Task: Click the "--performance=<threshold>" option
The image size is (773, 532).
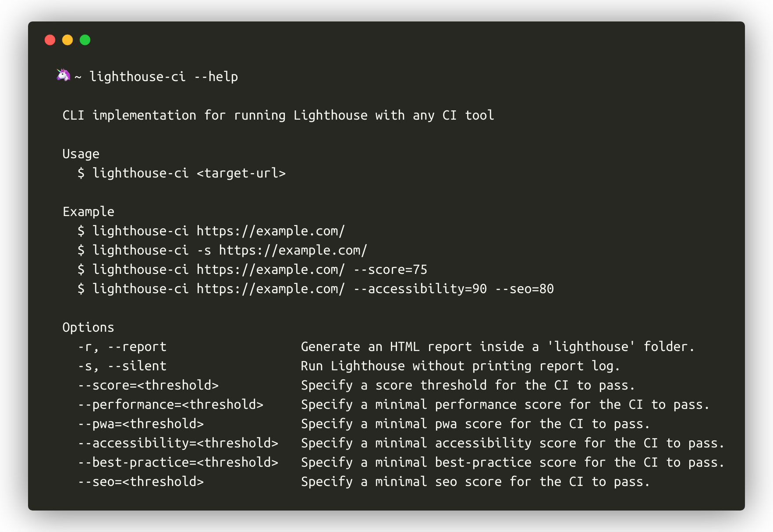Action: coord(171,404)
